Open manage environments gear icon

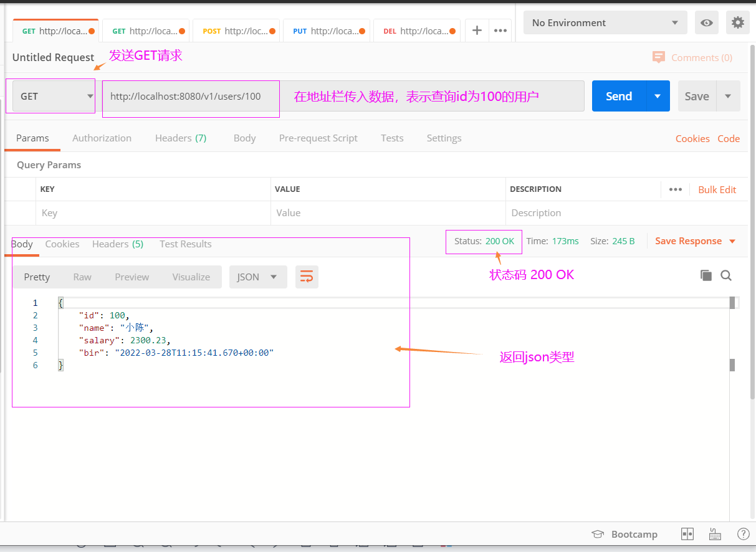(738, 22)
